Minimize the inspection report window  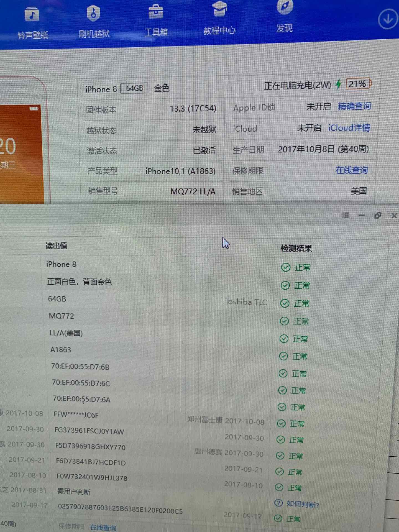point(362,215)
